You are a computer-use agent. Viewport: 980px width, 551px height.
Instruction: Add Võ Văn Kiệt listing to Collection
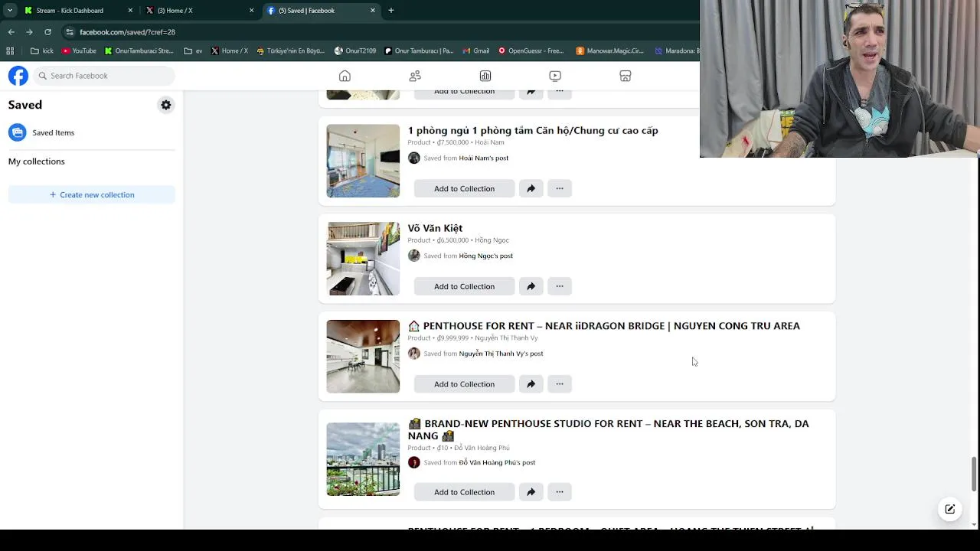coord(464,286)
